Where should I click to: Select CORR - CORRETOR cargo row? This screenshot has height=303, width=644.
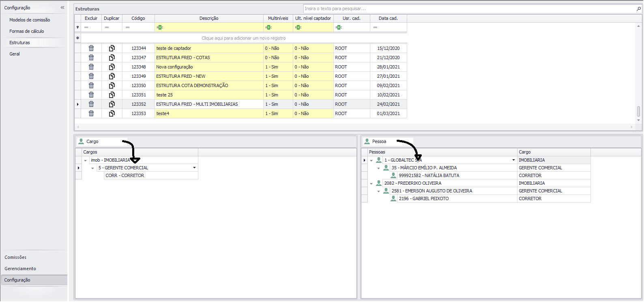[151, 175]
